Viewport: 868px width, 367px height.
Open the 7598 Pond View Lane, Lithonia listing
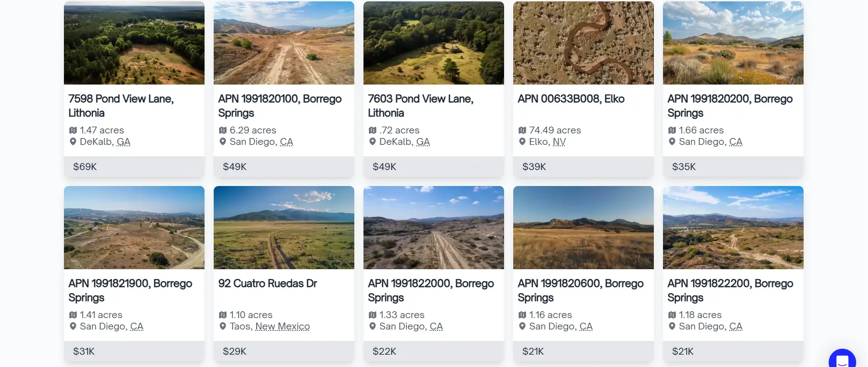pos(121,106)
